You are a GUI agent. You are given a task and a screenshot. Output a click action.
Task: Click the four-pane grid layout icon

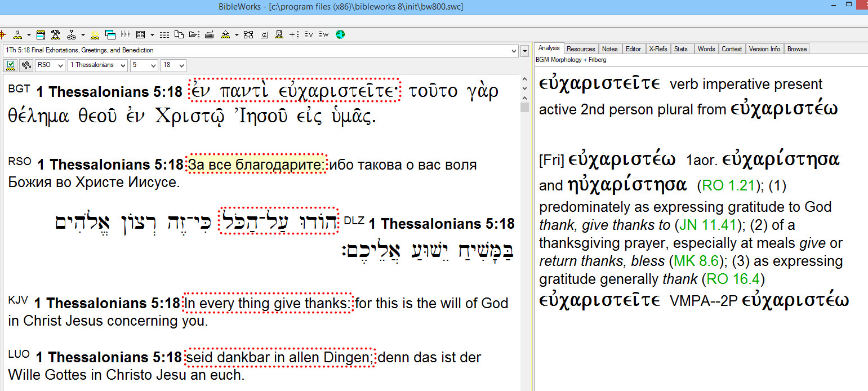(141, 34)
